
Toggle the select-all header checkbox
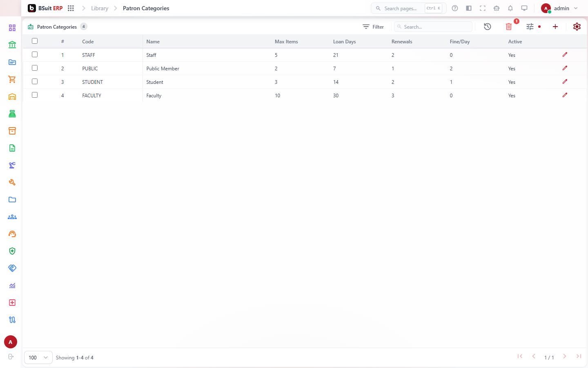pos(35,41)
